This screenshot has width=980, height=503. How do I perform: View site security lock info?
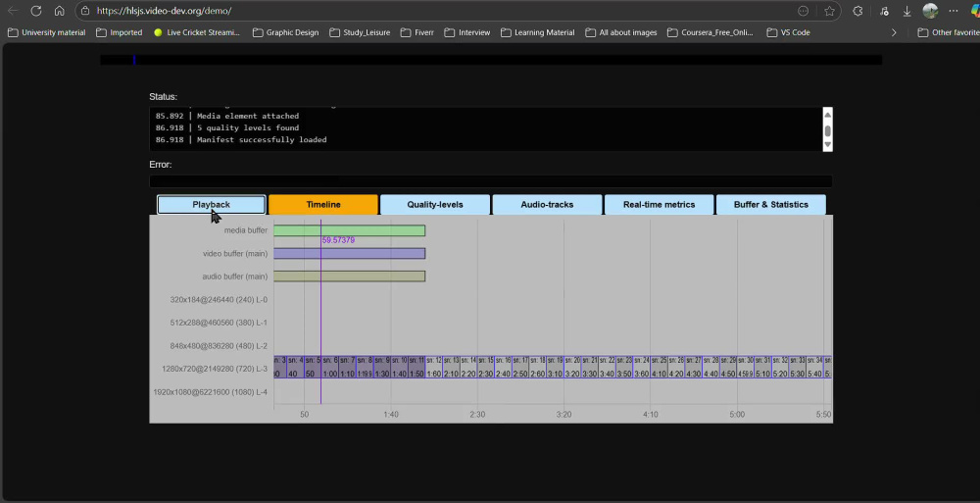[x=85, y=11]
